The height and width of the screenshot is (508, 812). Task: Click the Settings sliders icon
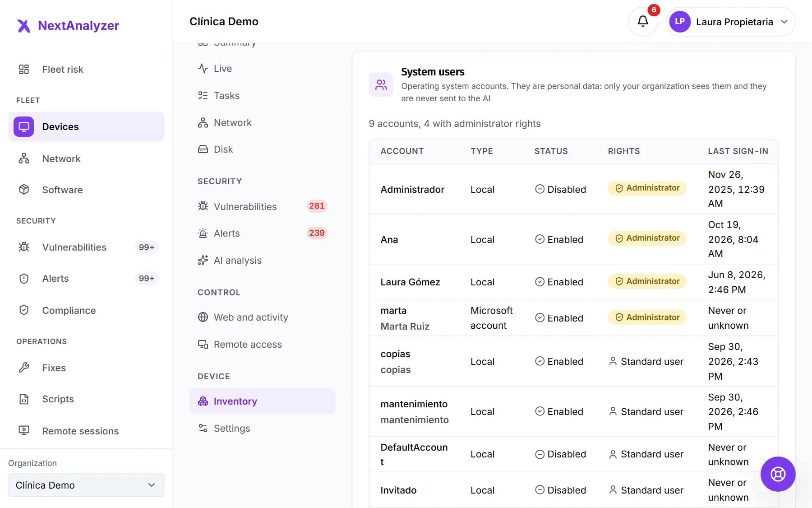[x=203, y=428]
